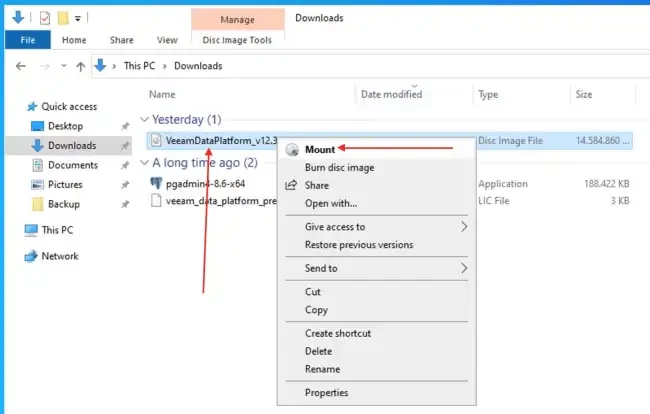Select the pgadmin4-8.6-x64 file

pyautogui.click(x=205, y=184)
